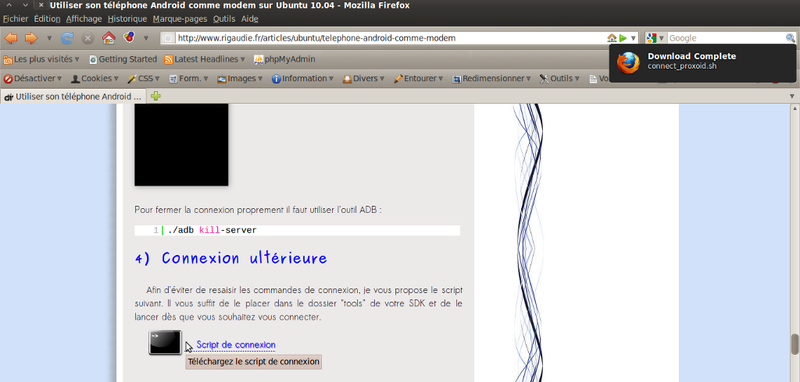Open a new tab with green plus
Image resolution: width=800 pixels, height=382 pixels.
click(156, 96)
